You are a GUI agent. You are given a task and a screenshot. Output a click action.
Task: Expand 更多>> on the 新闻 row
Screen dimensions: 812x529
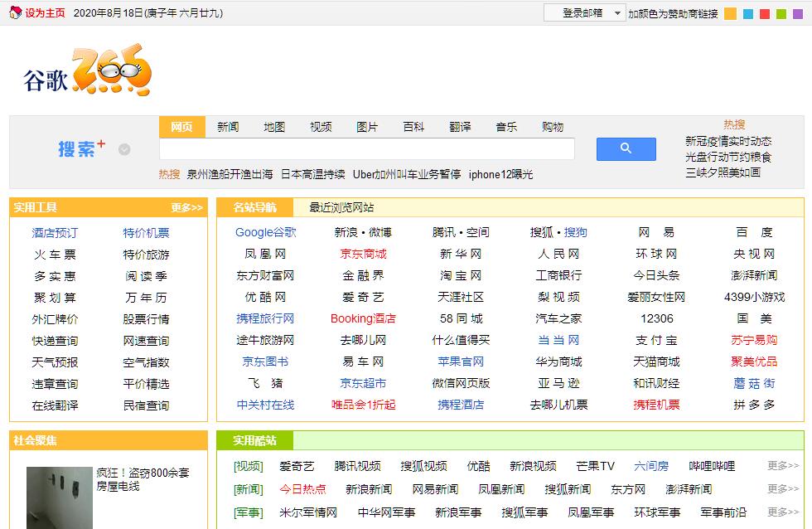[x=783, y=489]
